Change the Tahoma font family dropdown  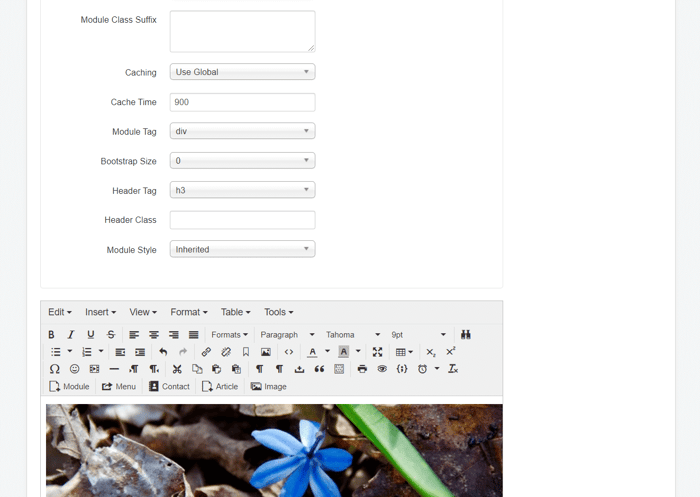point(353,334)
